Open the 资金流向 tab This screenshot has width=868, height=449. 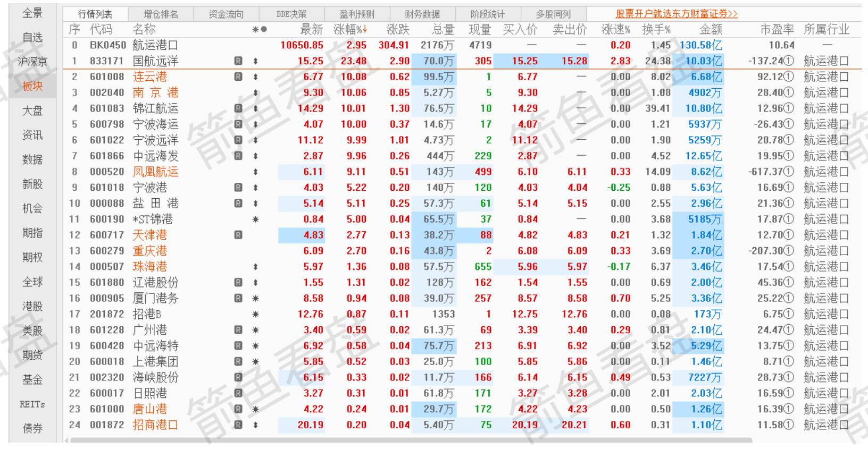tap(226, 14)
